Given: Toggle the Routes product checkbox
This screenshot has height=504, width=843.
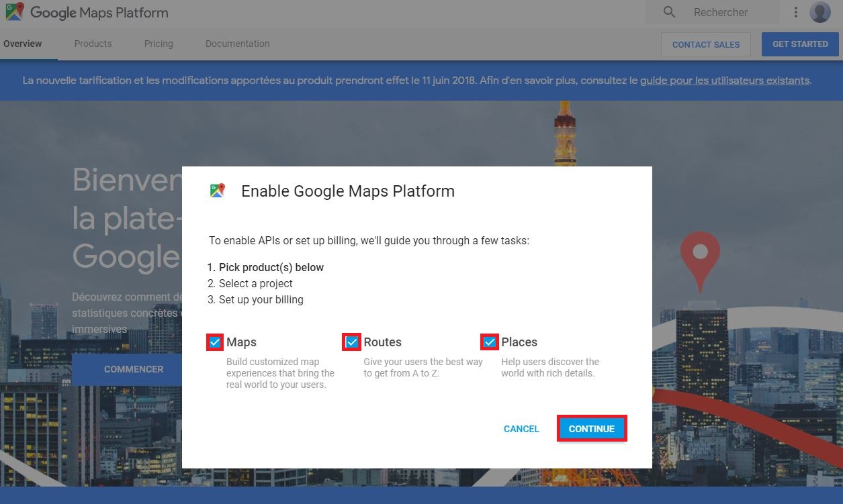Looking at the screenshot, I should click(352, 342).
